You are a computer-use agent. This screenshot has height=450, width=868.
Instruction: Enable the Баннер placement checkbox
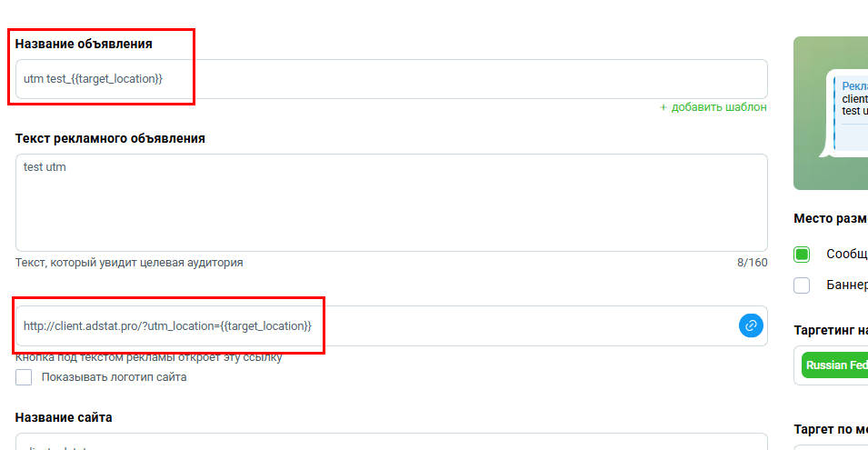802,285
